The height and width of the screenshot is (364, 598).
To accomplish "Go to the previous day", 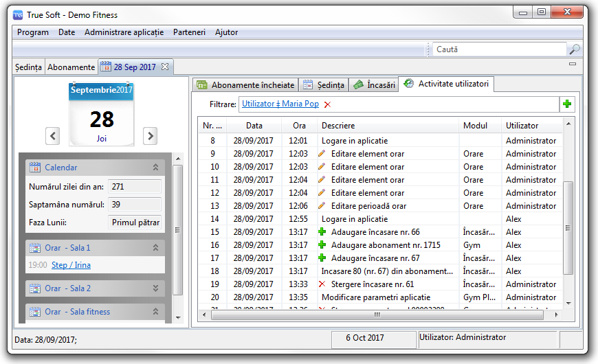I will tap(53, 135).
